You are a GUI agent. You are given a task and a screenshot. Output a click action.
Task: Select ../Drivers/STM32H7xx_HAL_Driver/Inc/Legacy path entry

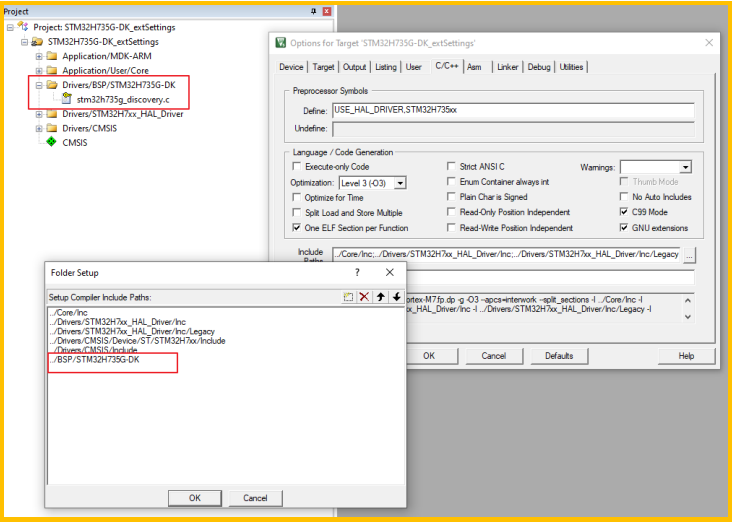tap(132, 331)
